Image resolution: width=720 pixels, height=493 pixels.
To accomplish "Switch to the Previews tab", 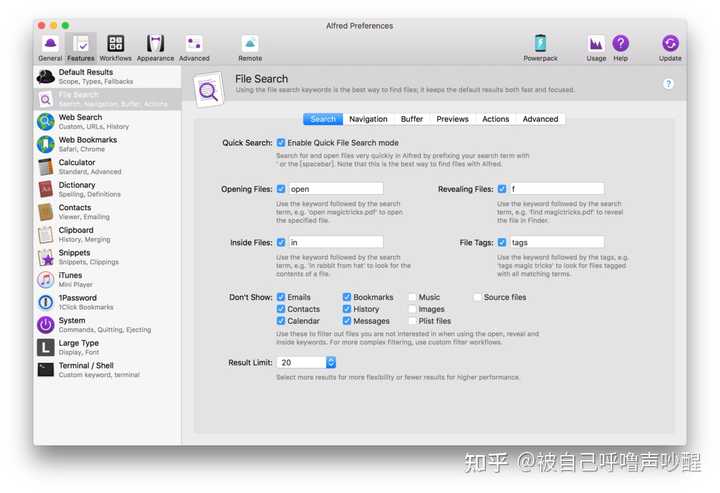I will (452, 119).
